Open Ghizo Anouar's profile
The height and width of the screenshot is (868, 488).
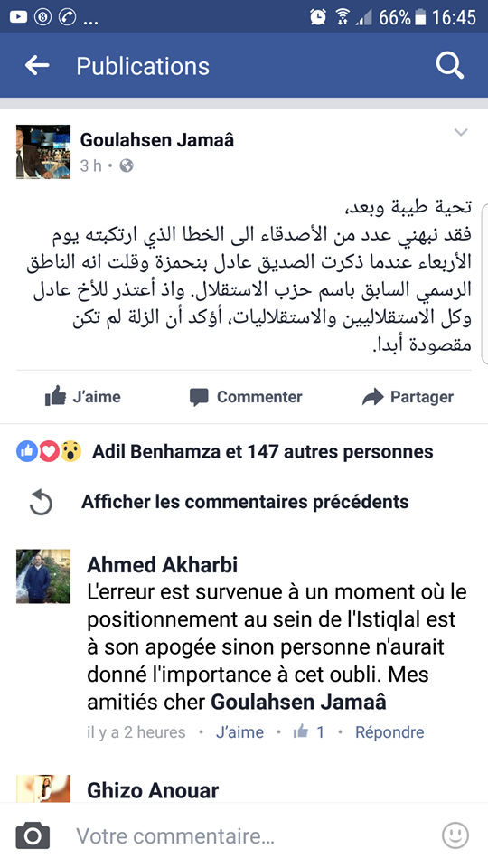pos(153,790)
